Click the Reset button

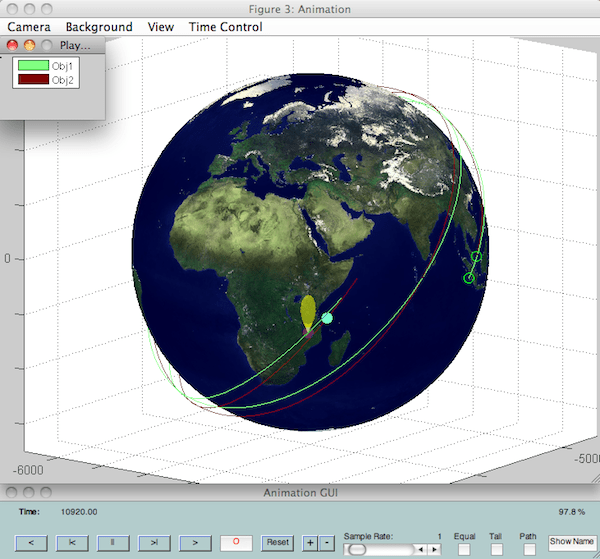click(277, 543)
